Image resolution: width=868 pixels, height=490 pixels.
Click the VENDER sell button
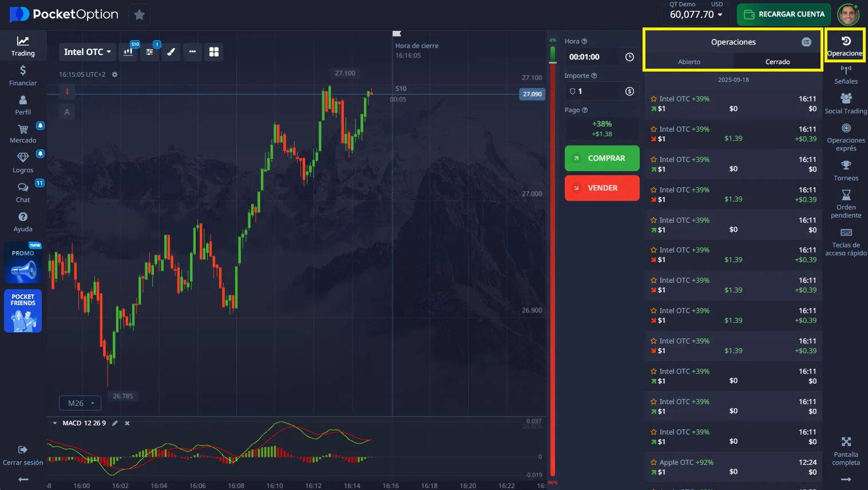coord(602,188)
